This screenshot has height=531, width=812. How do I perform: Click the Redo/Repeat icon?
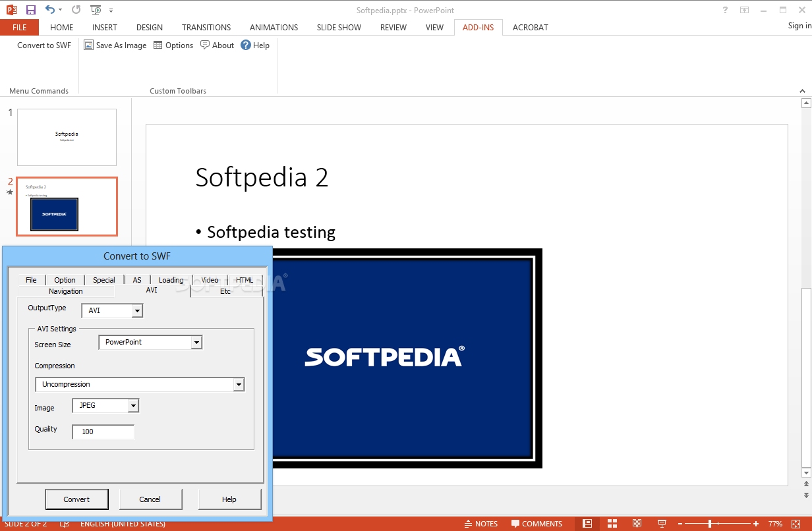coord(76,10)
